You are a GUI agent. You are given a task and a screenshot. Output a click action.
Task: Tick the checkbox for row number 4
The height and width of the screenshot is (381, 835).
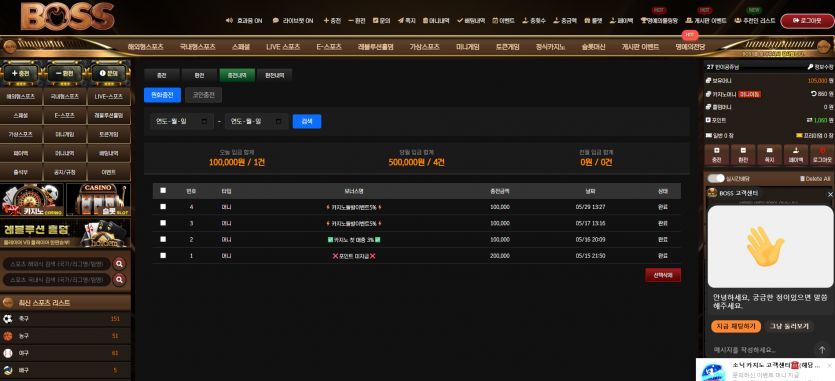(163, 207)
